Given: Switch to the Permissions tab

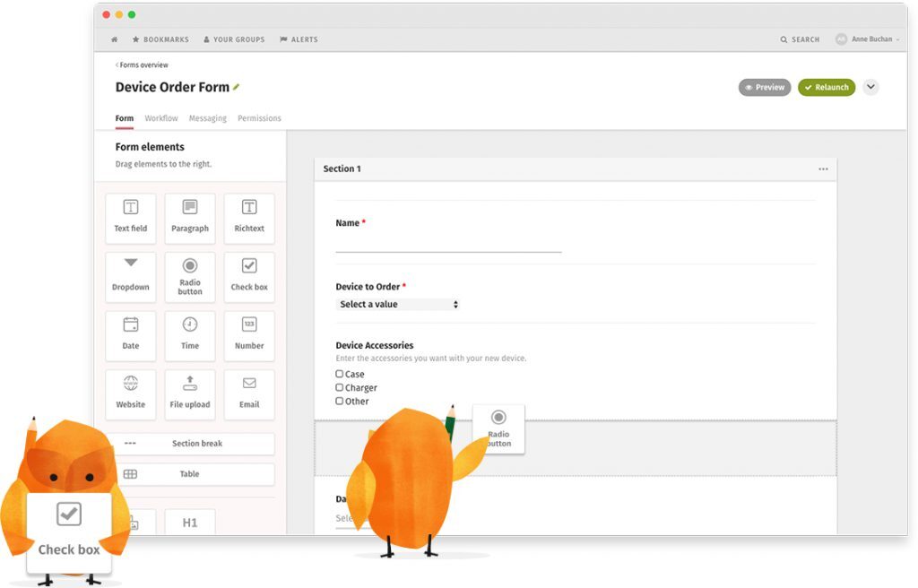Looking at the screenshot, I should 259,118.
